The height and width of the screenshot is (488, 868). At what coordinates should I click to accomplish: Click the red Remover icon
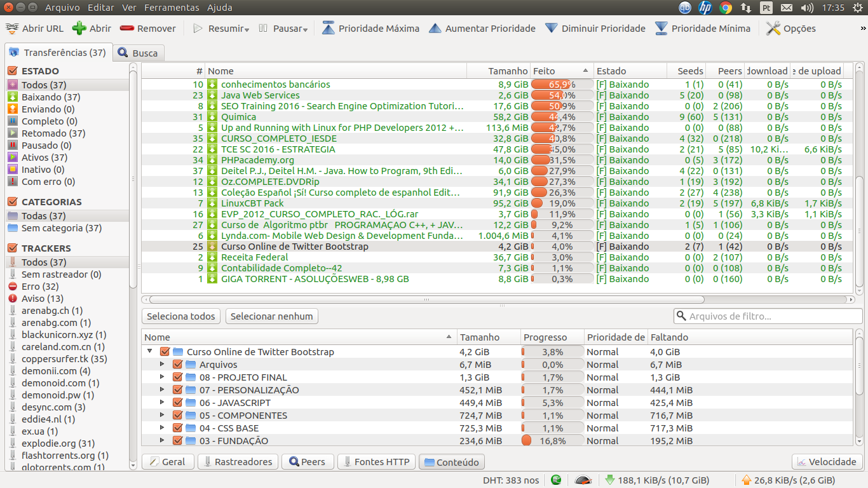click(127, 29)
